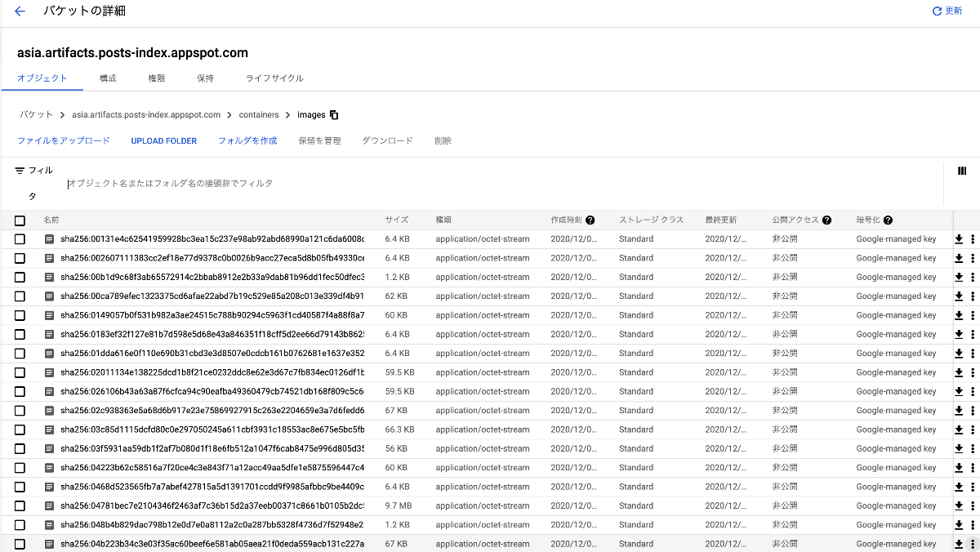980x552 pixels.
Task: Click the 9.7 MB size cell
Action: [399, 506]
